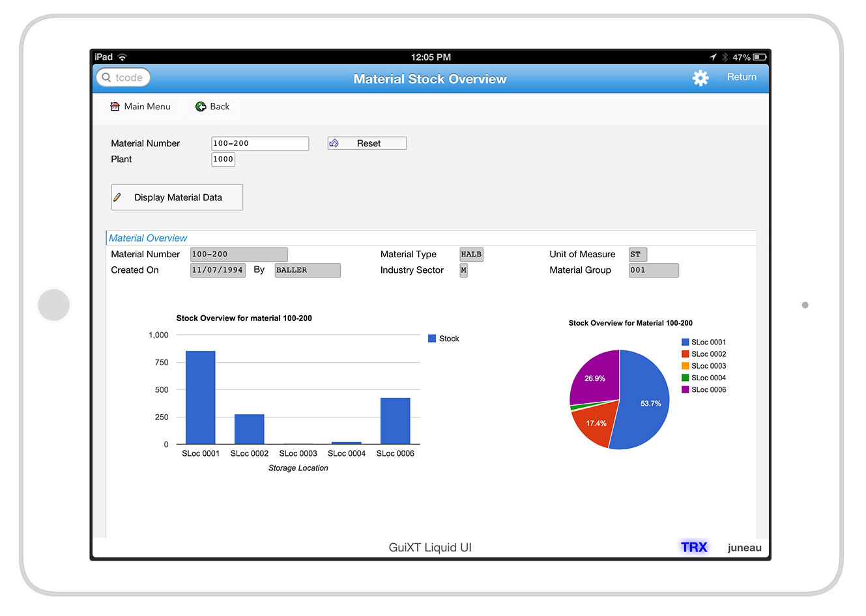The height and width of the screenshot is (616, 866).
Task: Click the SLoc 0001 bar in chart
Action: tap(200, 397)
